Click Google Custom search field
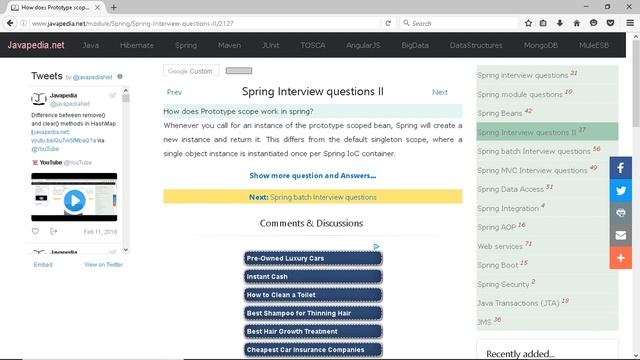The image size is (640, 360). point(191,71)
